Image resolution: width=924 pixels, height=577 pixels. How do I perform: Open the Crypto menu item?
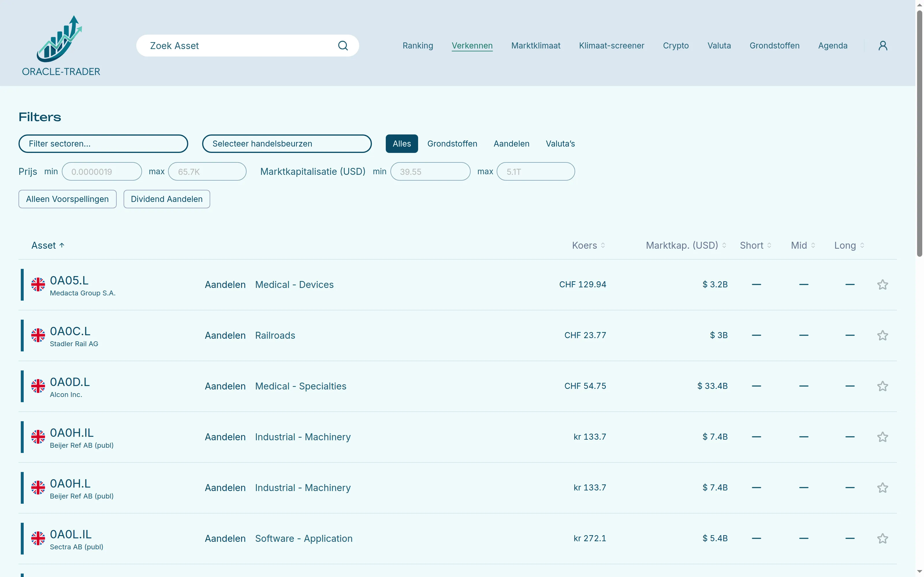[676, 46]
